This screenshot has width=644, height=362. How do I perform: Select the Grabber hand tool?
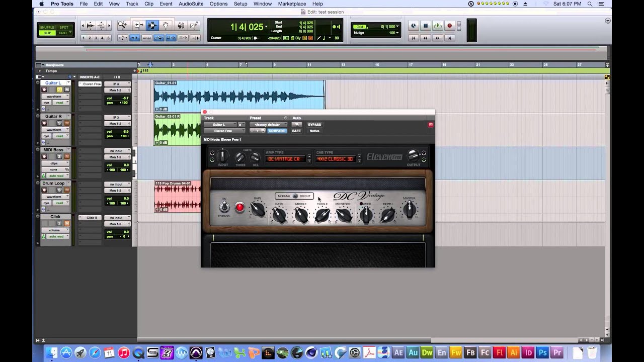tap(166, 25)
